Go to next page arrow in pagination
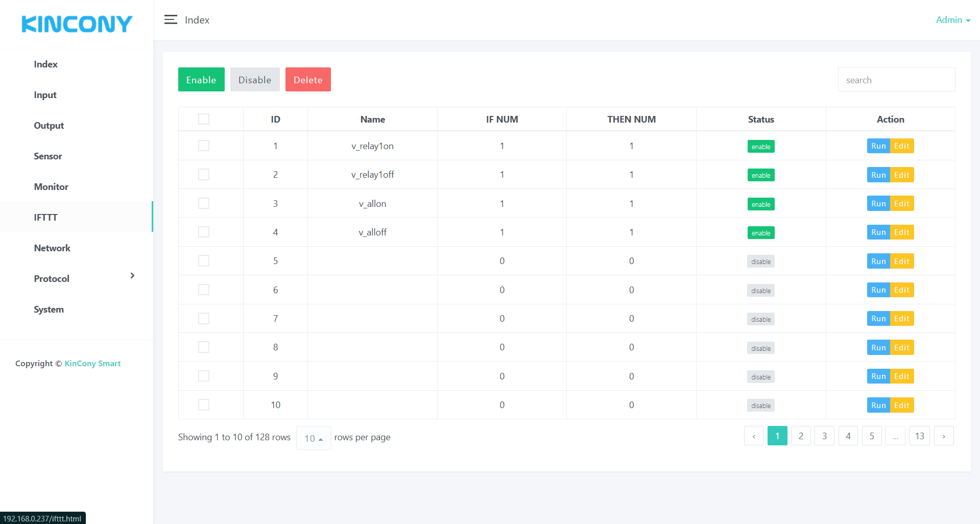 coord(943,436)
